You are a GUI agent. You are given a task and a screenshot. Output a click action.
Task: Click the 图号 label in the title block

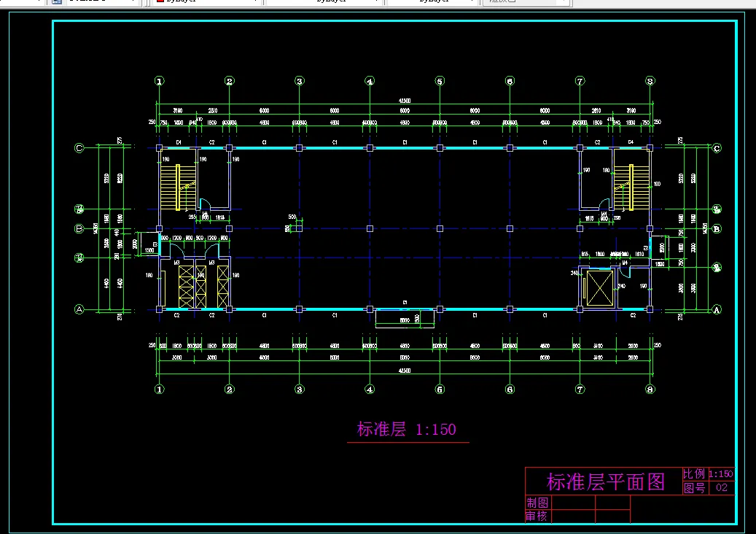(694, 488)
